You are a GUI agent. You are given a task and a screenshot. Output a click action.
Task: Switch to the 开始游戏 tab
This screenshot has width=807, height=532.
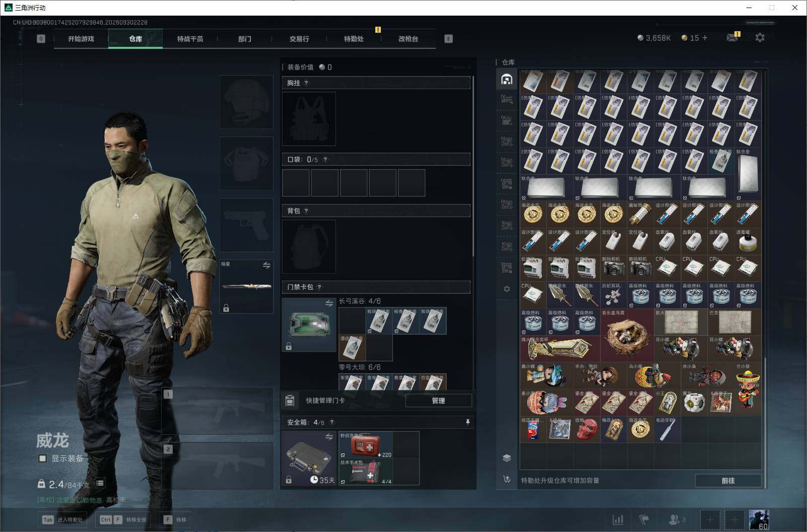pos(81,39)
